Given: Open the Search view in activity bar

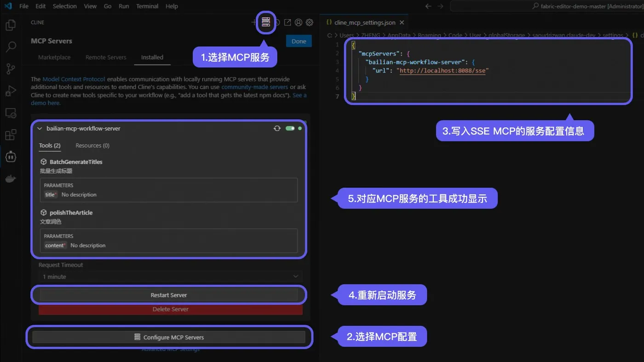Looking at the screenshot, I should tap(11, 47).
